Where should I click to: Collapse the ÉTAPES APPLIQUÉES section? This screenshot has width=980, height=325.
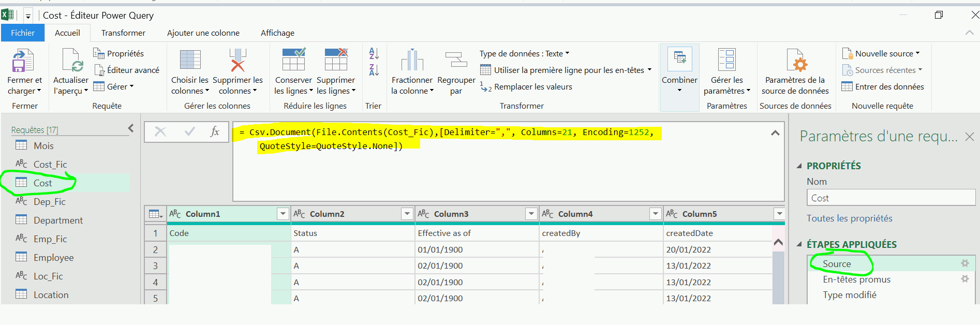coord(799,244)
